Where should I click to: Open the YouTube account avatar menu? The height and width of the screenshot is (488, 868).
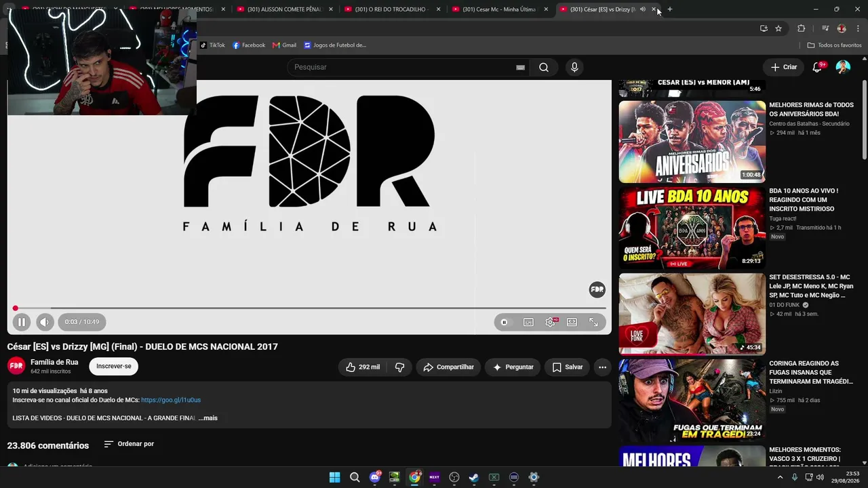coord(843,67)
